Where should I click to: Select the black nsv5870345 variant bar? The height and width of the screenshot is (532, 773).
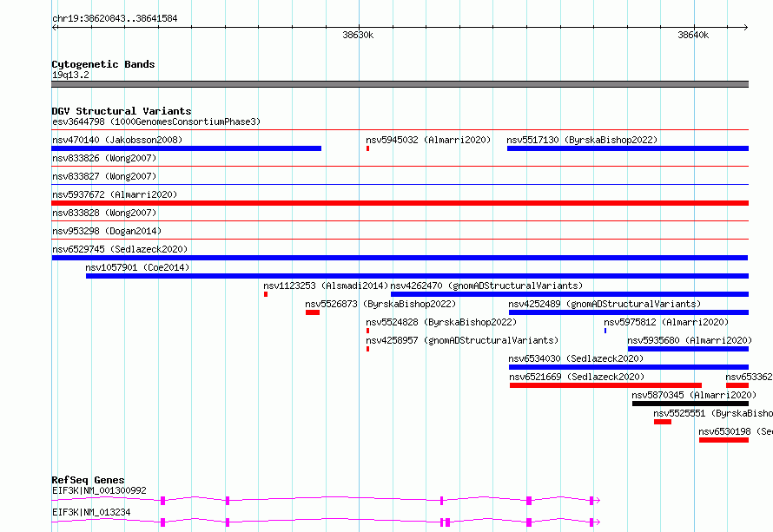690,404
